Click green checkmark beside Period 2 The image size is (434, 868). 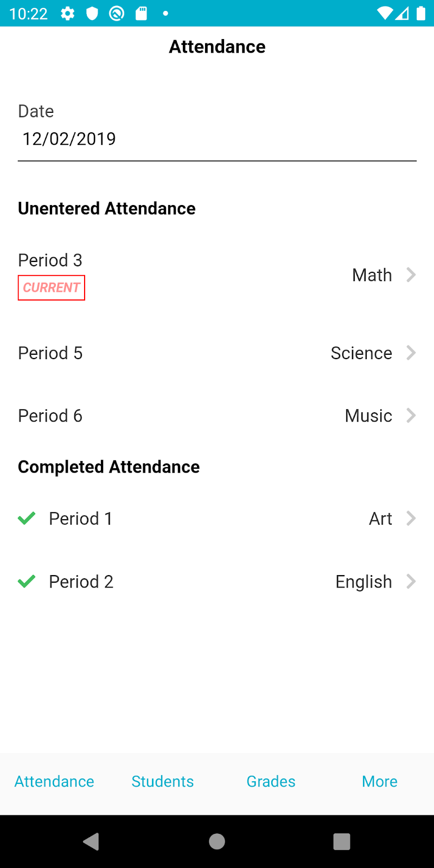[x=27, y=582]
